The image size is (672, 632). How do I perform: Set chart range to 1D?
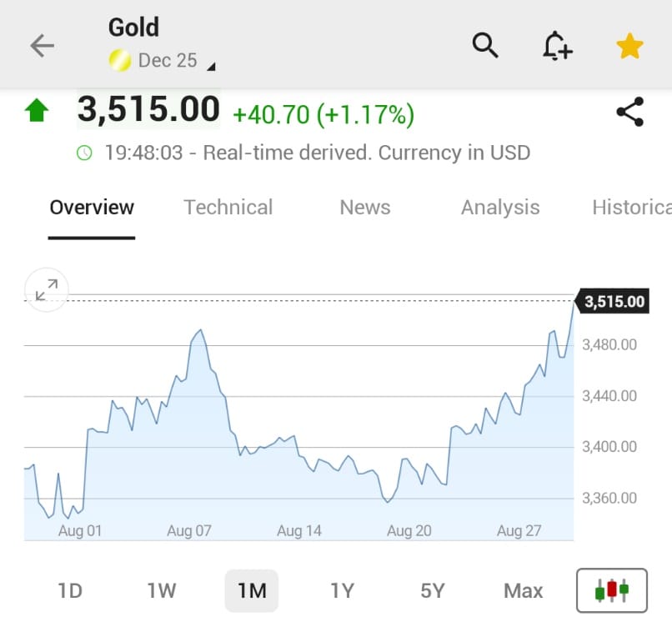(70, 591)
